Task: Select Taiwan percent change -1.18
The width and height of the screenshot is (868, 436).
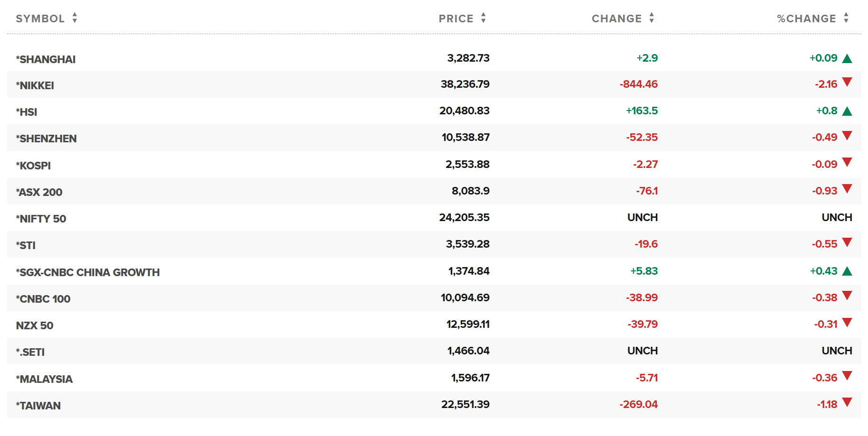Action: (827, 404)
